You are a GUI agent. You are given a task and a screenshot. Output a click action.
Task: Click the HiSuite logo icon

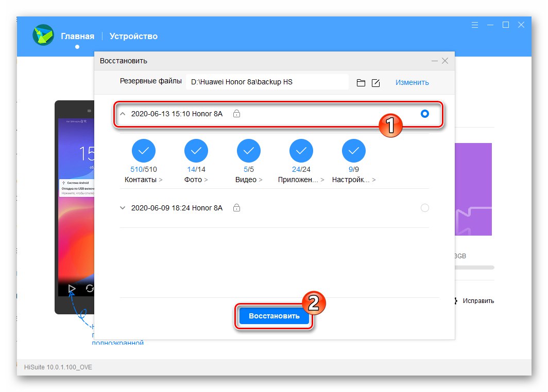pos(43,35)
